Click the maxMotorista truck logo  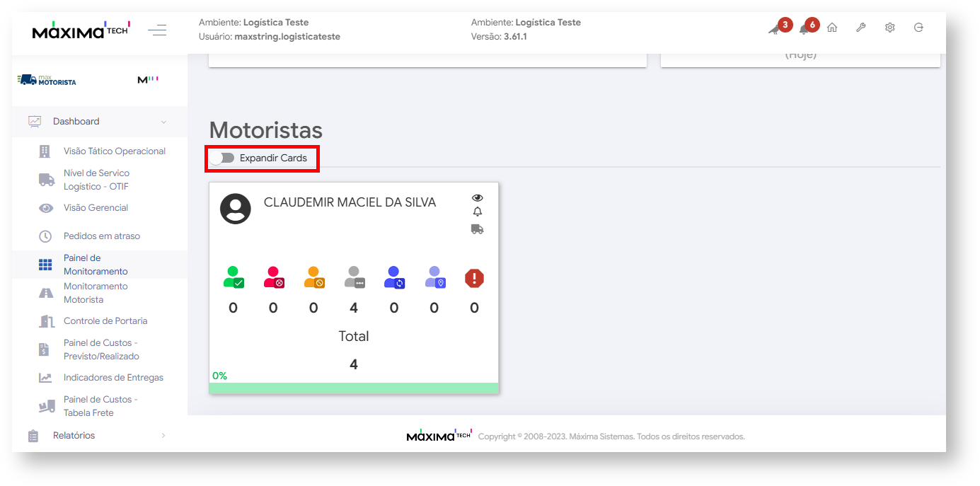[47, 80]
